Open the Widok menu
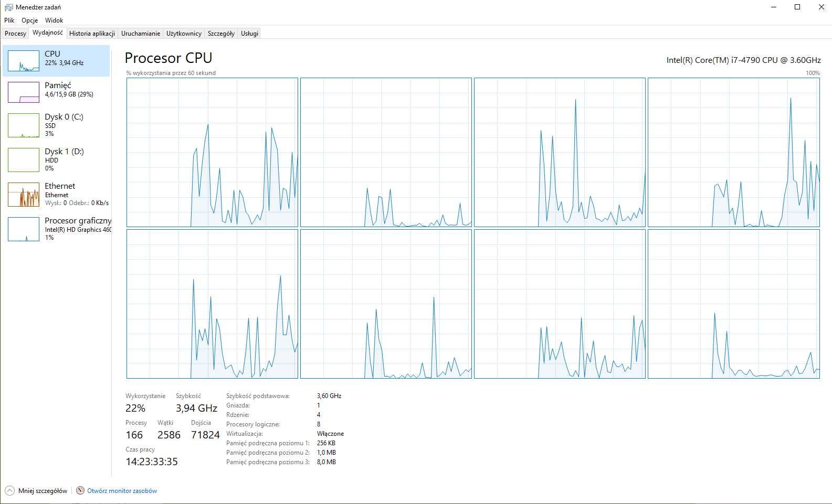 coord(54,20)
